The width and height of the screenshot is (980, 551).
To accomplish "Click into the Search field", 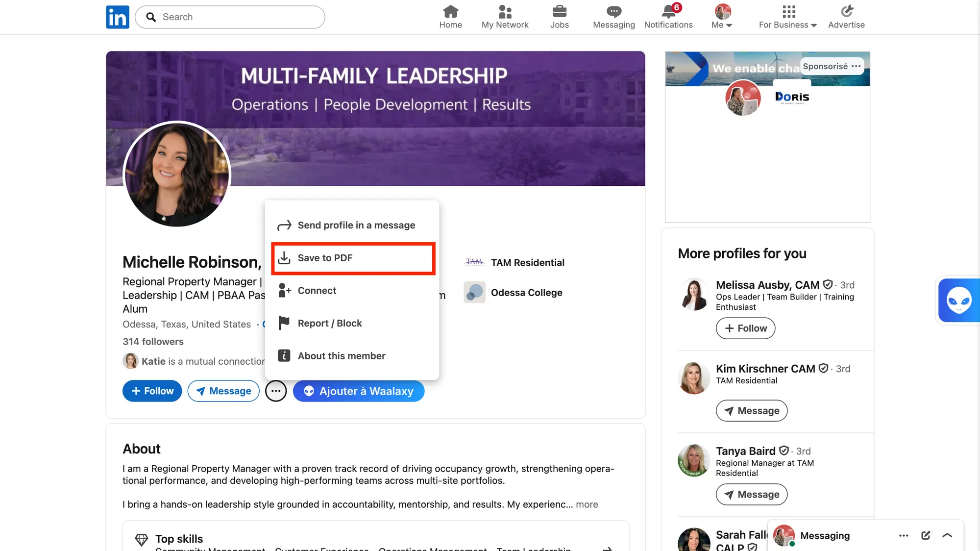I will [230, 17].
